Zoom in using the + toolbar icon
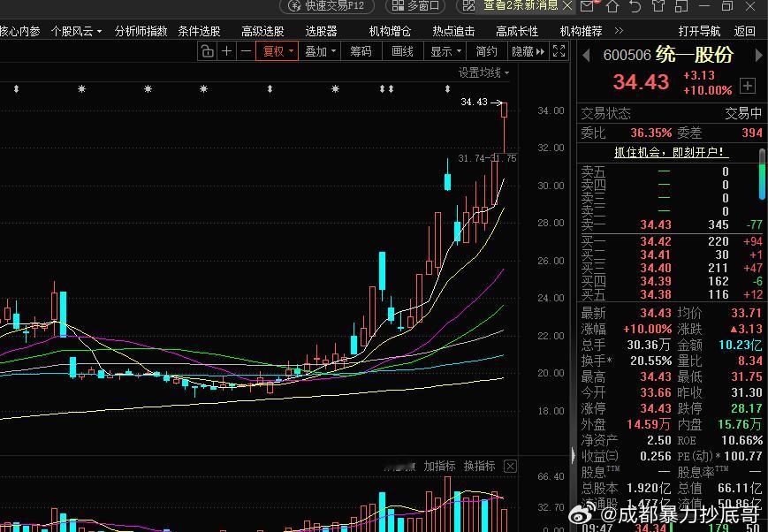The width and height of the screenshot is (768, 532). click(226, 50)
